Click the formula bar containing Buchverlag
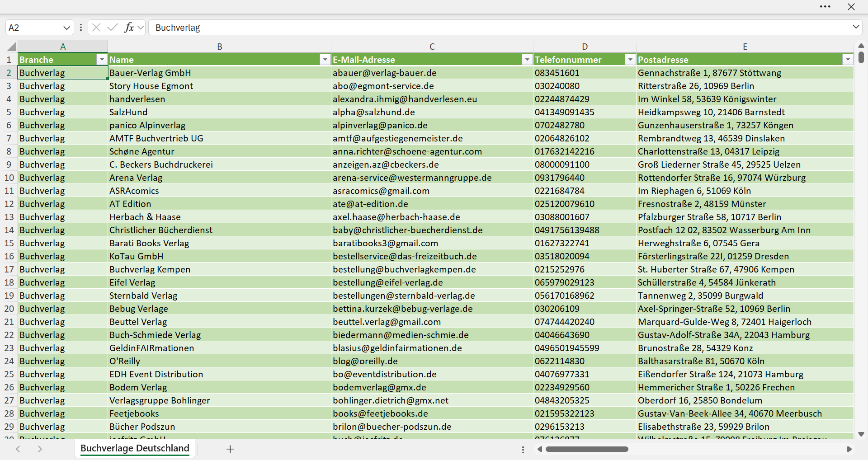The height and width of the screenshot is (460, 868). click(500, 28)
